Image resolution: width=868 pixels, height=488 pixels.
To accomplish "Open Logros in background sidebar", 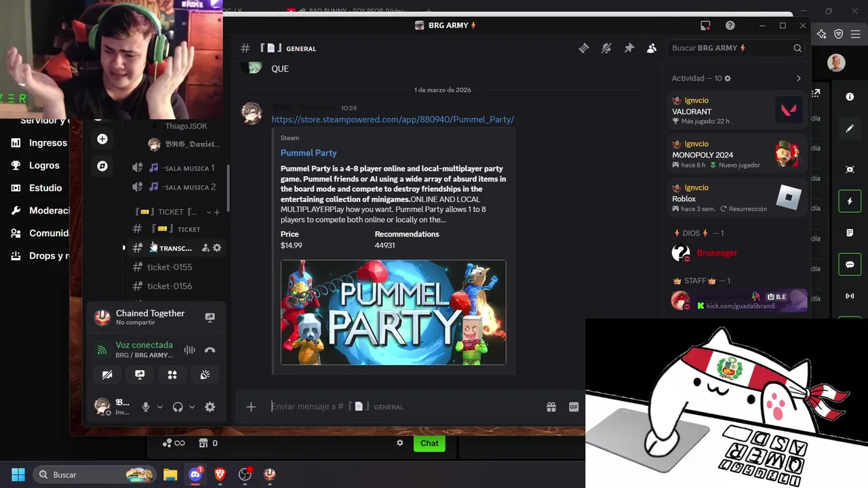I will (35, 165).
